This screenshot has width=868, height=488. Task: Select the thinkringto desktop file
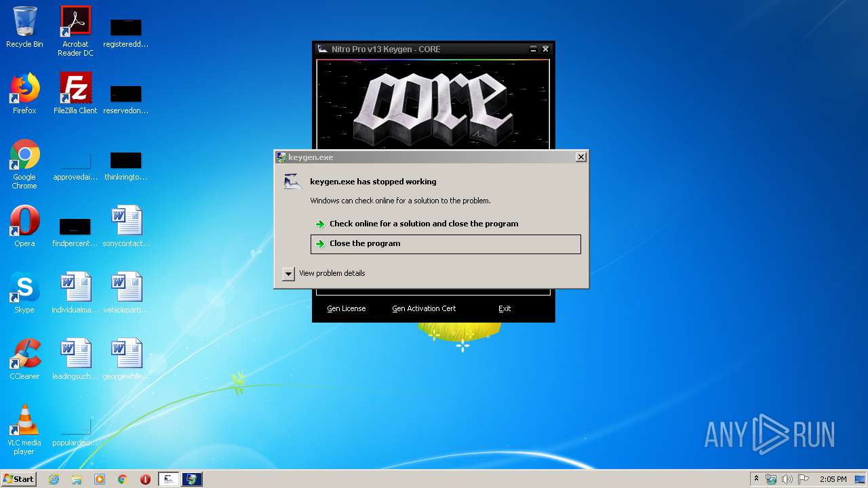pos(126,165)
